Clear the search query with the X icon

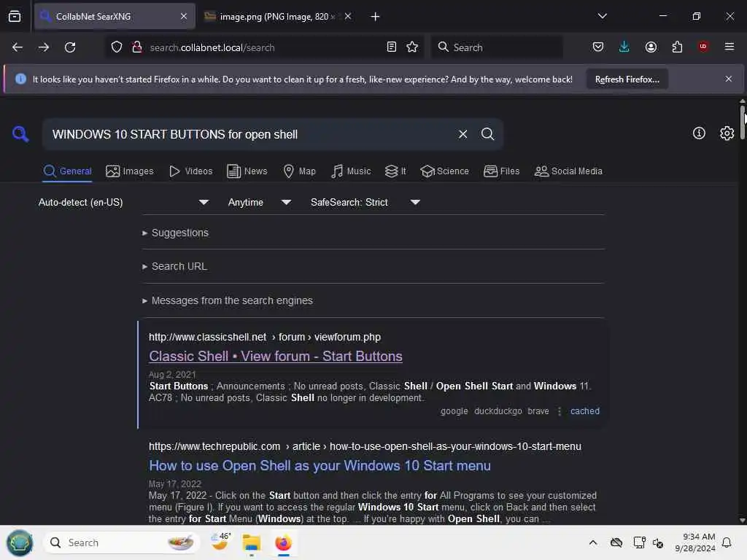(x=462, y=134)
